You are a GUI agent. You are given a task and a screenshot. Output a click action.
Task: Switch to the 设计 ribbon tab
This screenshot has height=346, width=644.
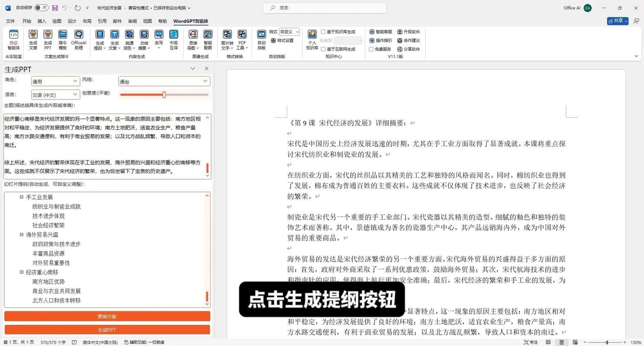point(72,21)
